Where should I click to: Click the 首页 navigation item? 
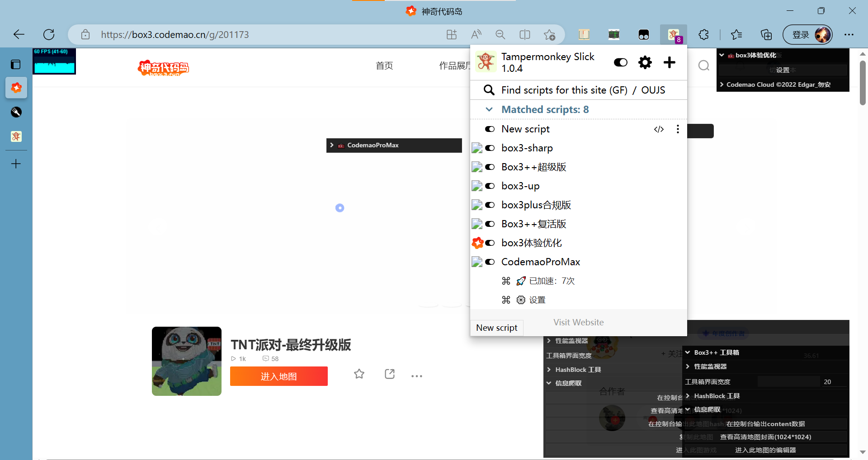[384, 66]
